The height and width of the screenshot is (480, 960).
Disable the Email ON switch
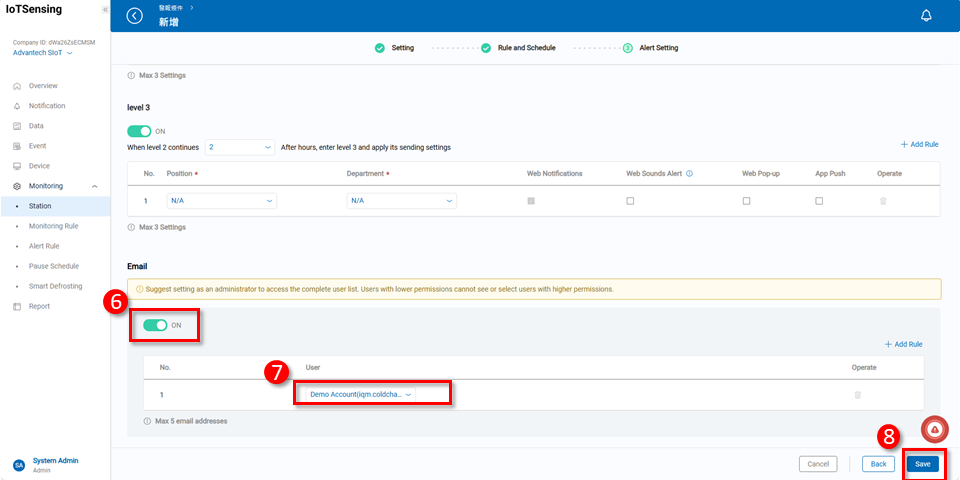tap(154, 325)
